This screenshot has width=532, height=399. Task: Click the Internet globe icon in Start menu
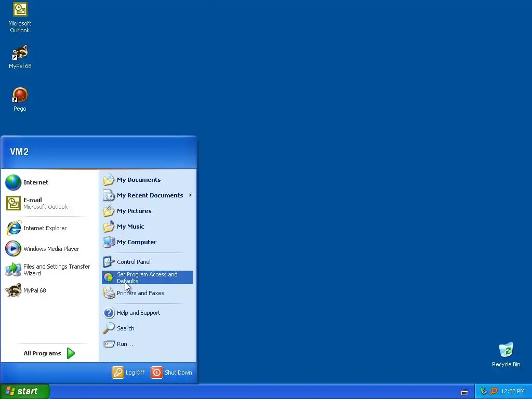coord(13,182)
